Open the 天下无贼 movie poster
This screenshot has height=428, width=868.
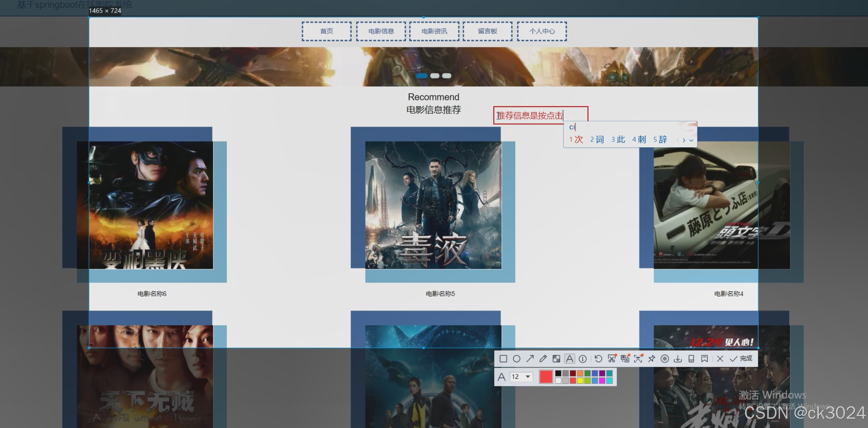point(145,376)
